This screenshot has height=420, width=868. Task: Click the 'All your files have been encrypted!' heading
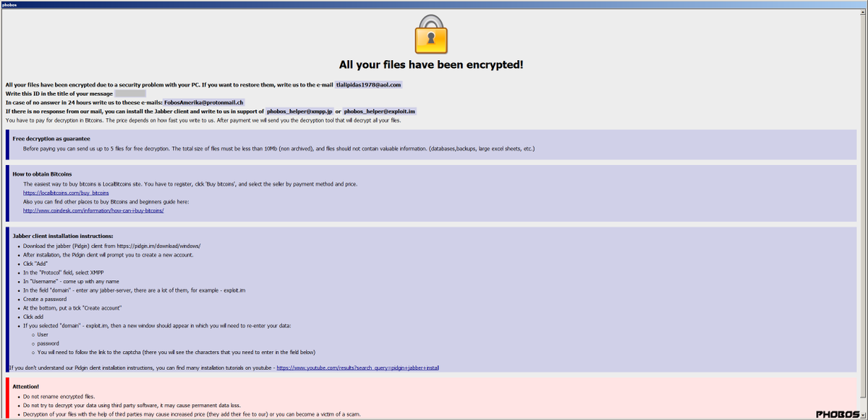[x=431, y=64]
